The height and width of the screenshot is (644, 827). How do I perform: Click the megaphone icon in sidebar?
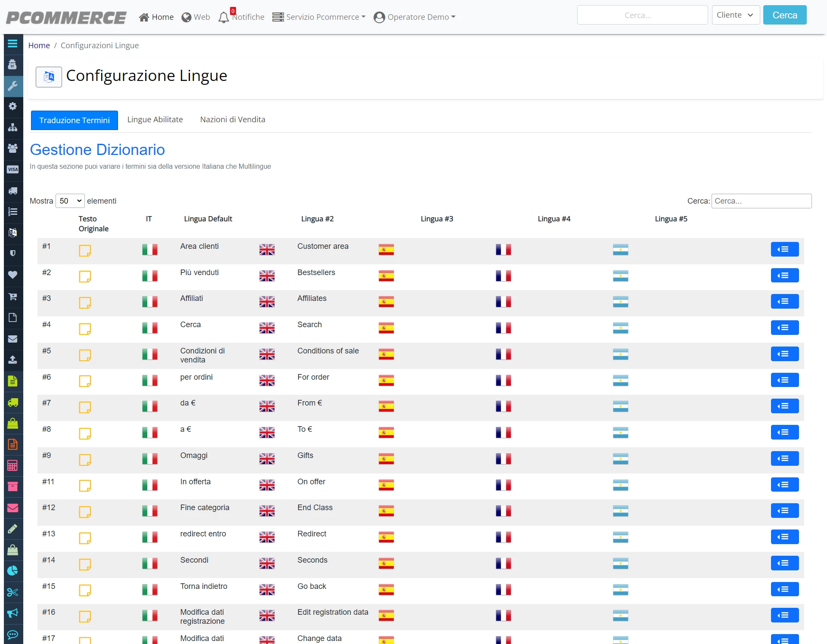pyautogui.click(x=12, y=613)
